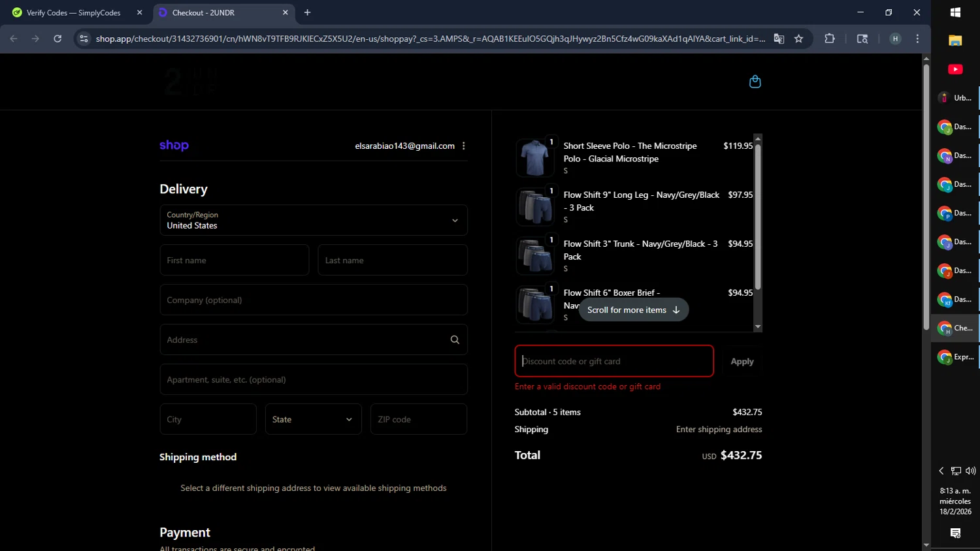Open the Urb... taskbar app
The height and width of the screenshot is (551, 980).
tap(955, 98)
